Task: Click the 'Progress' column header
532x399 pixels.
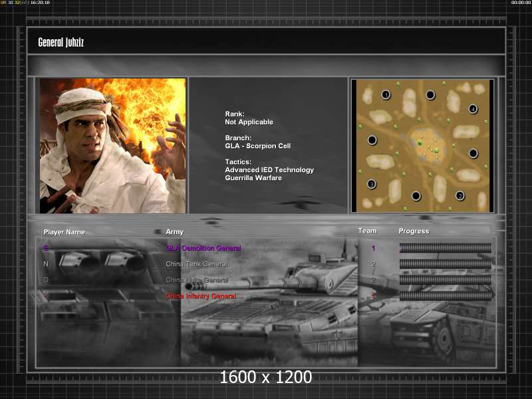Action: click(414, 231)
